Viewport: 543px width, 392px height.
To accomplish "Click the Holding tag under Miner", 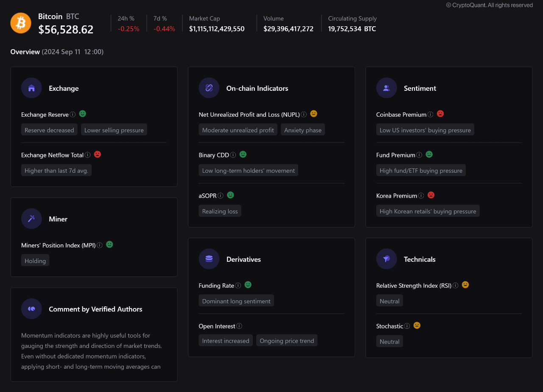I will point(35,260).
